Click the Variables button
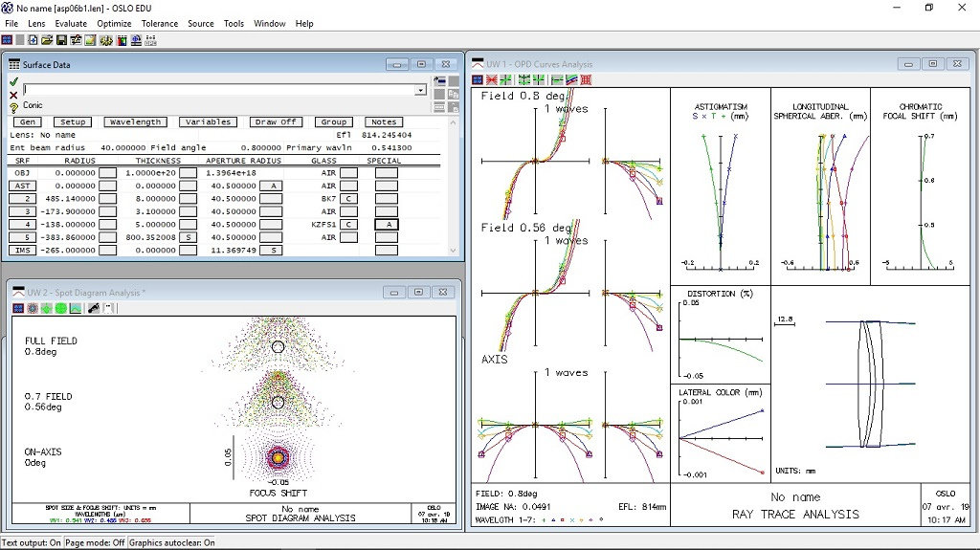The image size is (980, 550). tap(208, 121)
